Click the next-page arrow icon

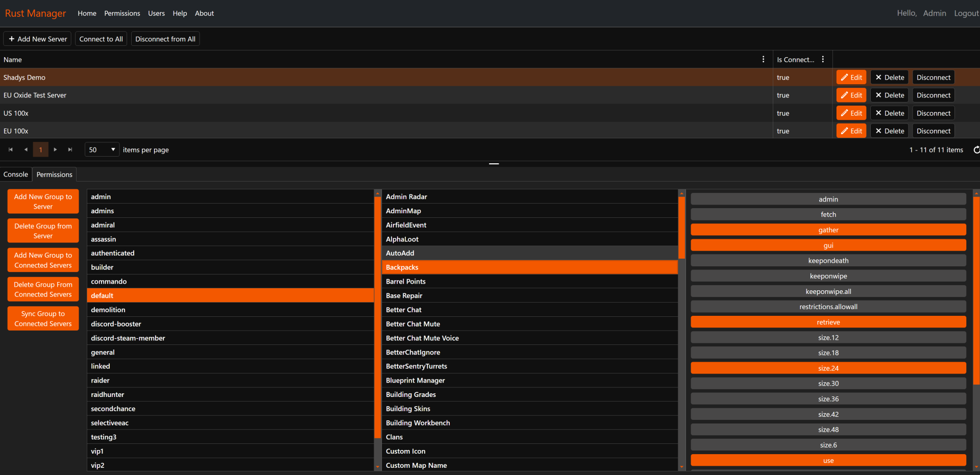pyautogui.click(x=55, y=149)
